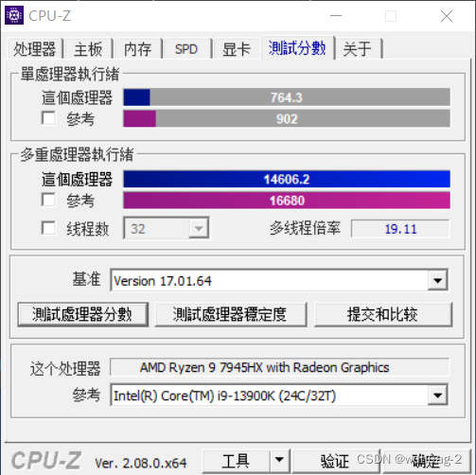Open the 工具 dropdown arrow
Screen dimensions: 476x475
279,460
